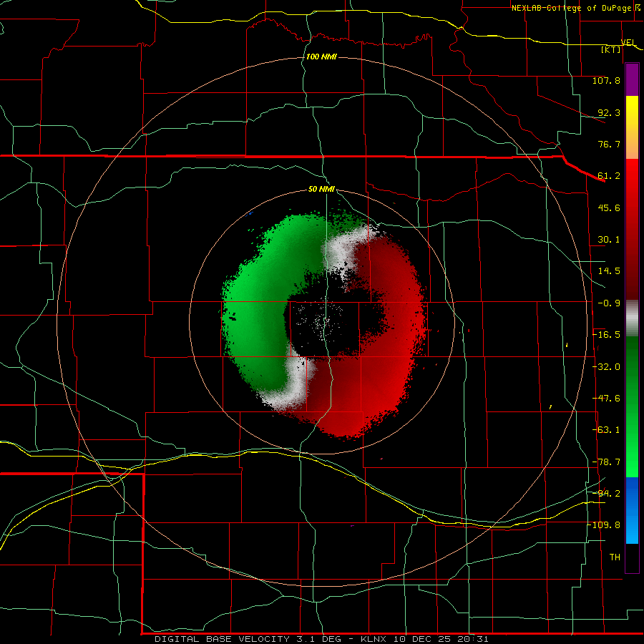Click the VEL legend title
Viewport: 644px width, 644px height.
click(x=628, y=42)
